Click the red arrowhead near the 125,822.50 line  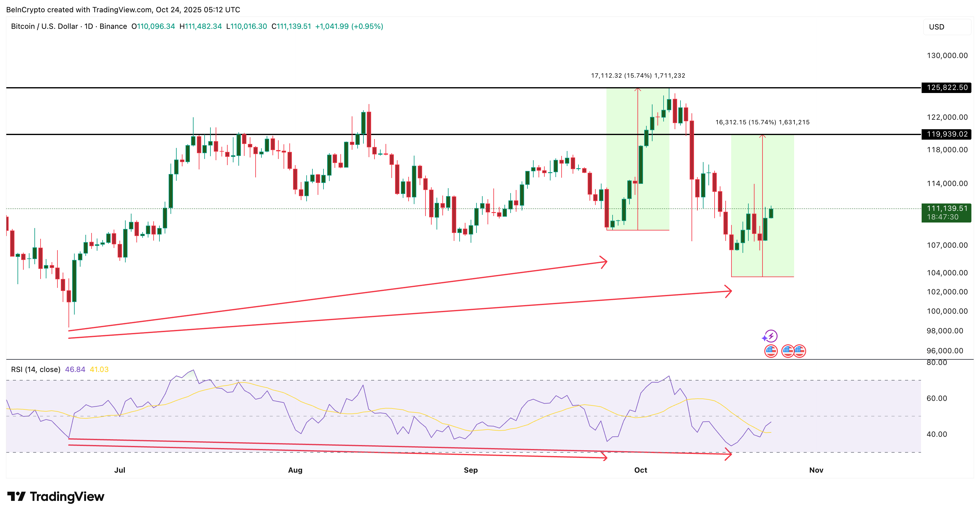[x=637, y=90]
